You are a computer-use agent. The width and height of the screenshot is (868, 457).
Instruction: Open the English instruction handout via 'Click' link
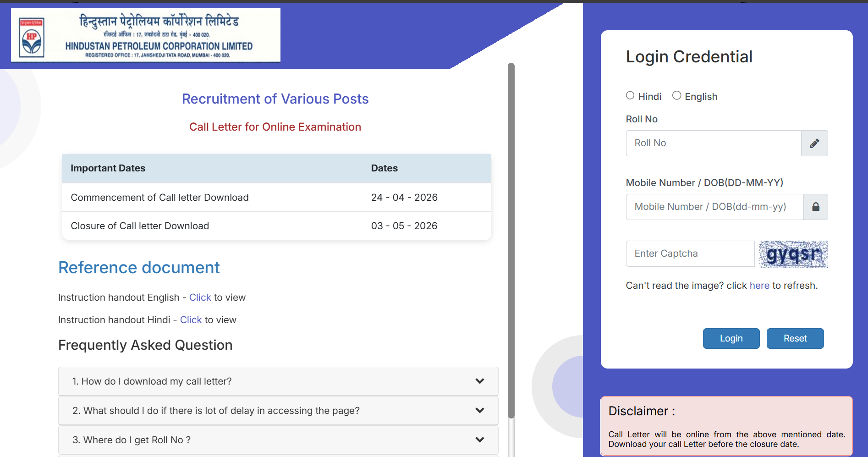[200, 297]
